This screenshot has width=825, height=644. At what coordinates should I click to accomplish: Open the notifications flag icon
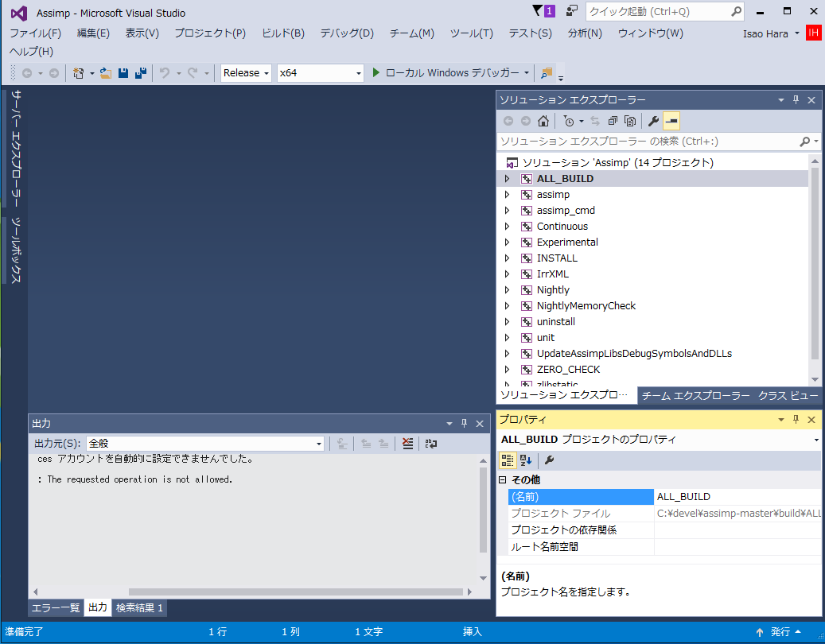point(543,11)
